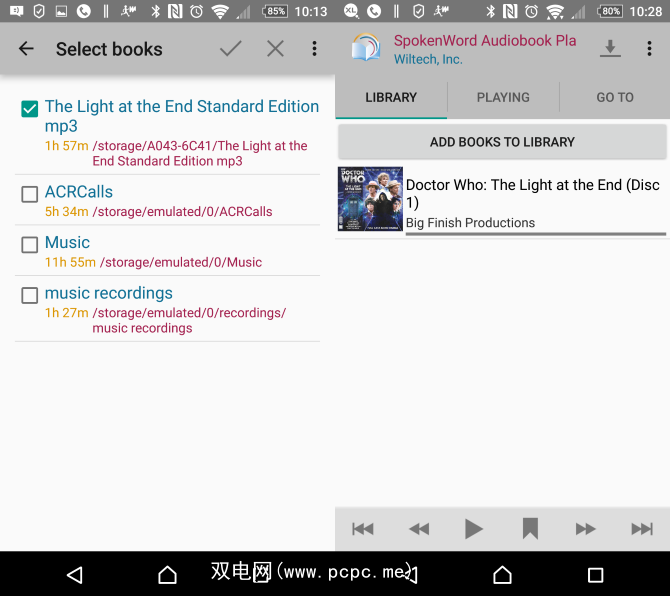Viewport: 670px width, 596px height.
Task: Click the book progress bar
Action: [536, 234]
